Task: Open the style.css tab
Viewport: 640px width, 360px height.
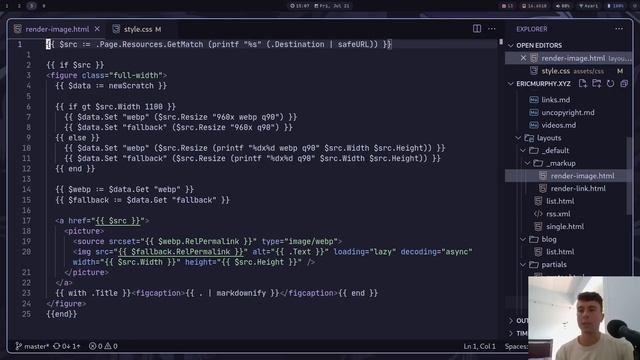Action: point(137,29)
